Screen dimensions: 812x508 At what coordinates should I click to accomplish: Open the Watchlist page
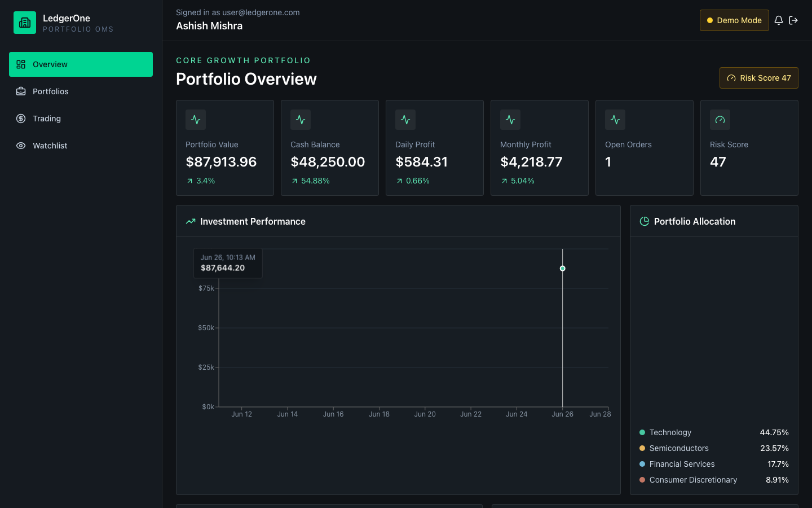coord(81,146)
